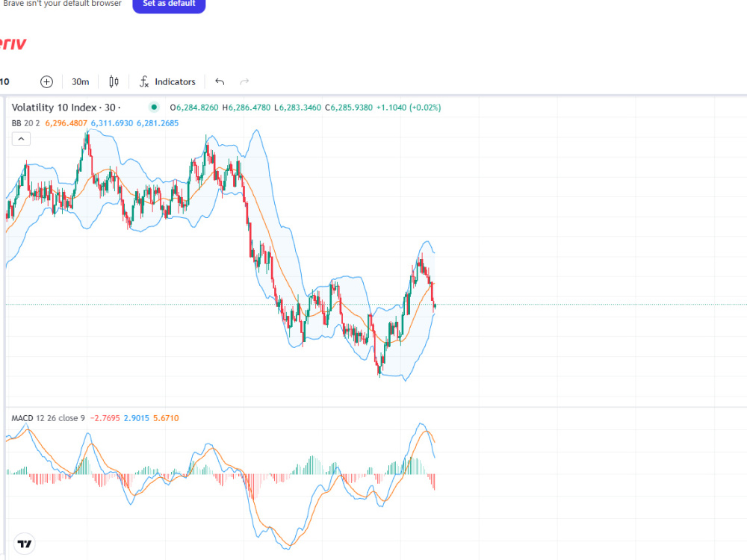Click the Set as default button
The image size is (747, 560).
(x=169, y=4)
